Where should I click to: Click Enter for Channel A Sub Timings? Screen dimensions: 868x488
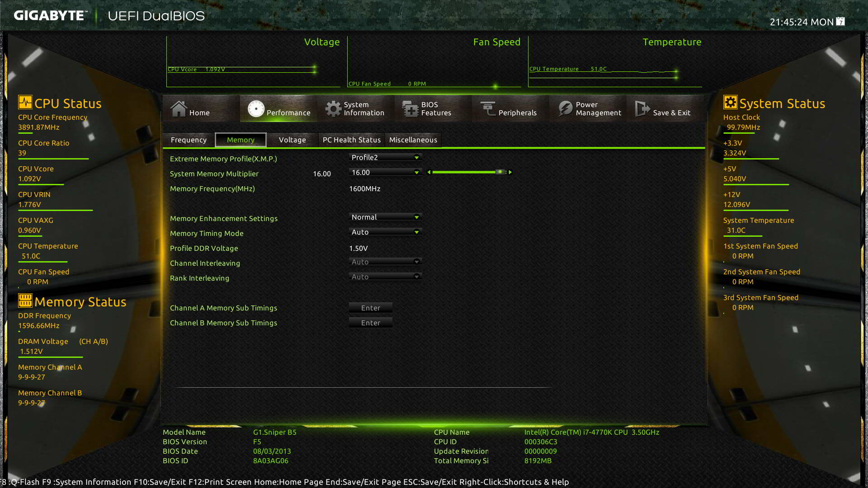click(x=371, y=308)
